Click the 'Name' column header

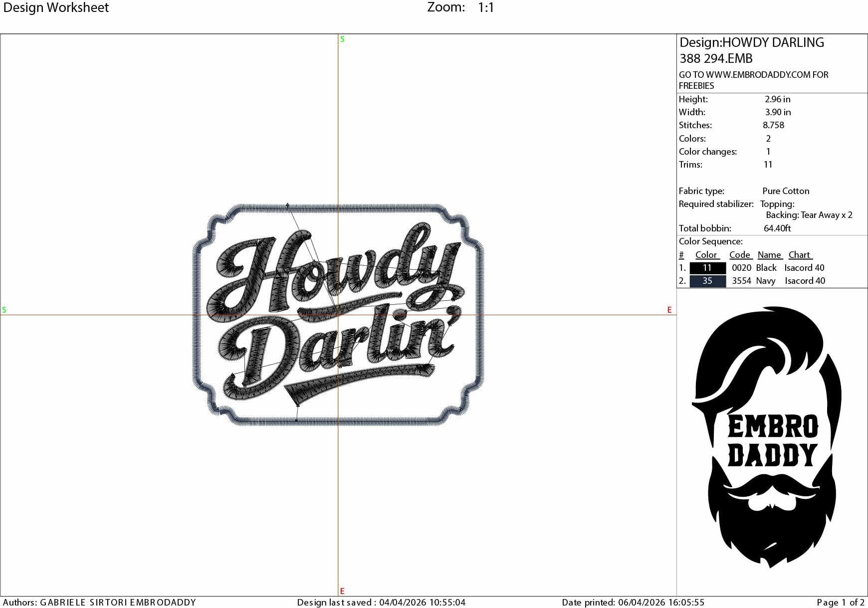770,255
